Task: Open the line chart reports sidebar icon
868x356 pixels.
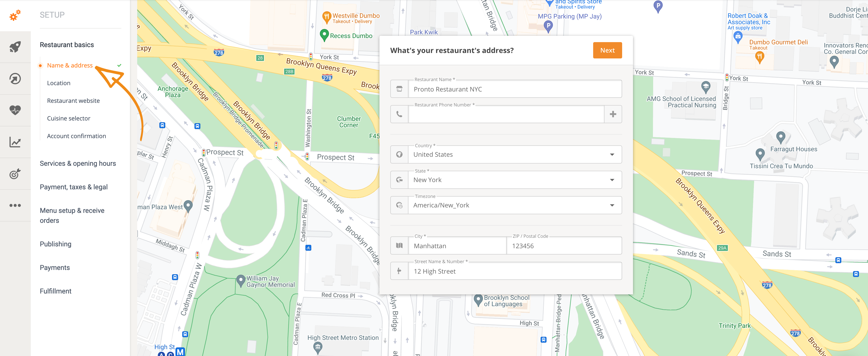Action: coord(15,142)
